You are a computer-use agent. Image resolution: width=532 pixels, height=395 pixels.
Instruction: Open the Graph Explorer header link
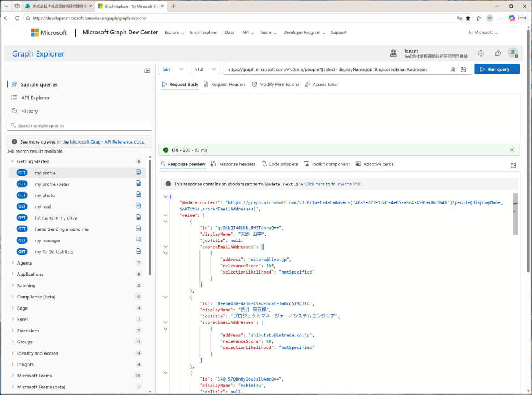[x=203, y=33]
